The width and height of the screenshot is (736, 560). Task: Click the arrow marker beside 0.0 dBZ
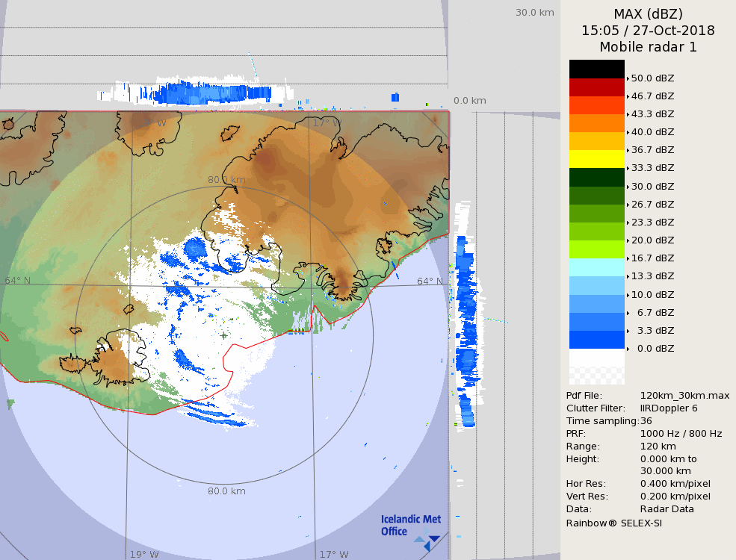coord(628,349)
